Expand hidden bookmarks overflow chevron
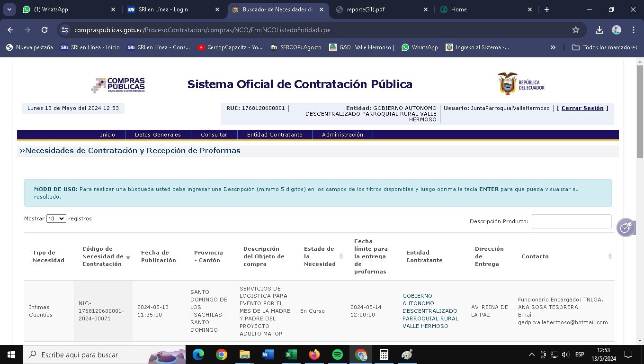 (553, 47)
